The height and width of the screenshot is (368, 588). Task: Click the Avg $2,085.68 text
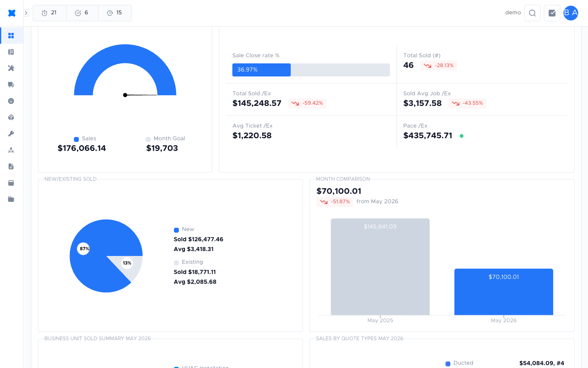click(195, 282)
